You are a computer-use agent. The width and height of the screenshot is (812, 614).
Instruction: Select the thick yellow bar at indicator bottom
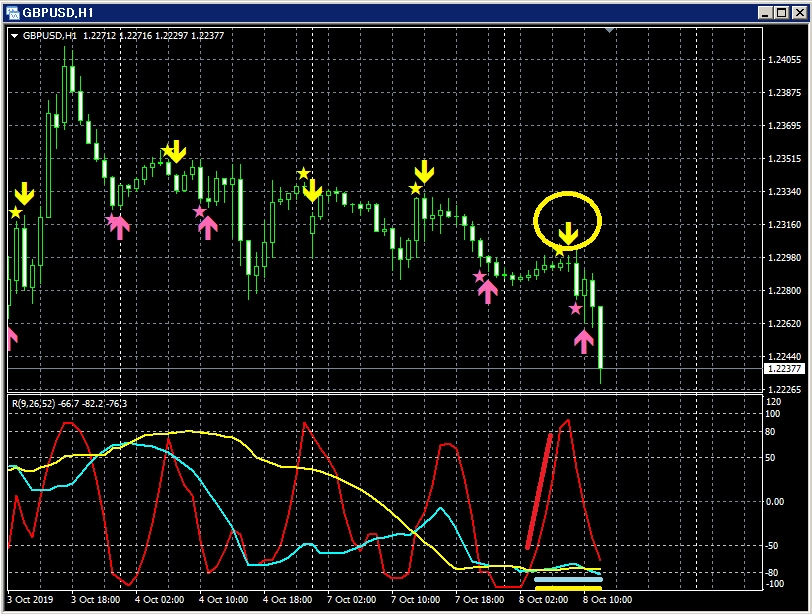point(567,587)
